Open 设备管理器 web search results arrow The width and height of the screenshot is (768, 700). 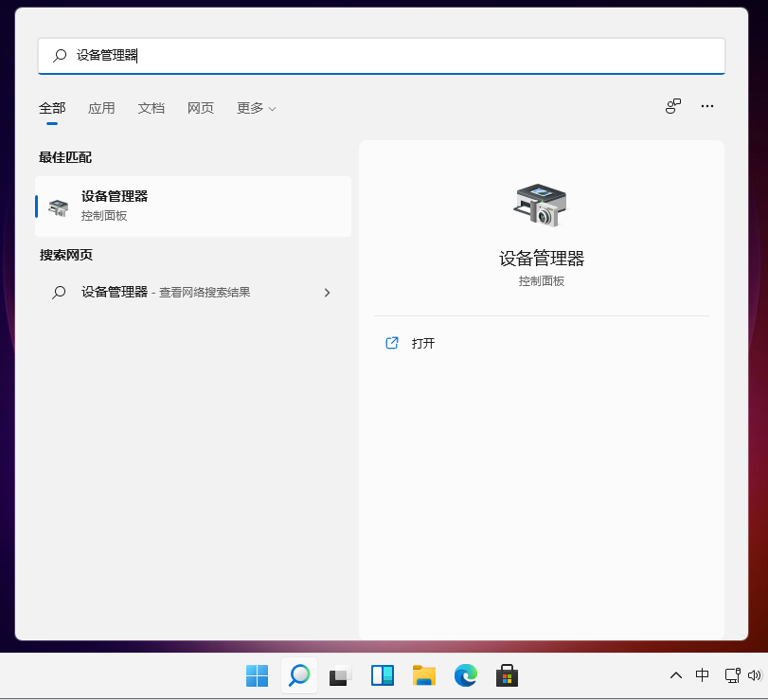[x=327, y=293]
